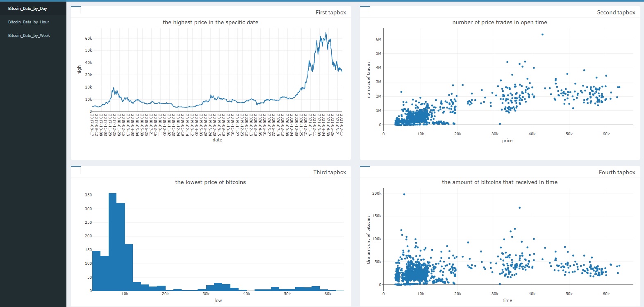This screenshot has width=644, height=307.
Task: Click the 60k tick on high price axis
Action: pos(89,39)
